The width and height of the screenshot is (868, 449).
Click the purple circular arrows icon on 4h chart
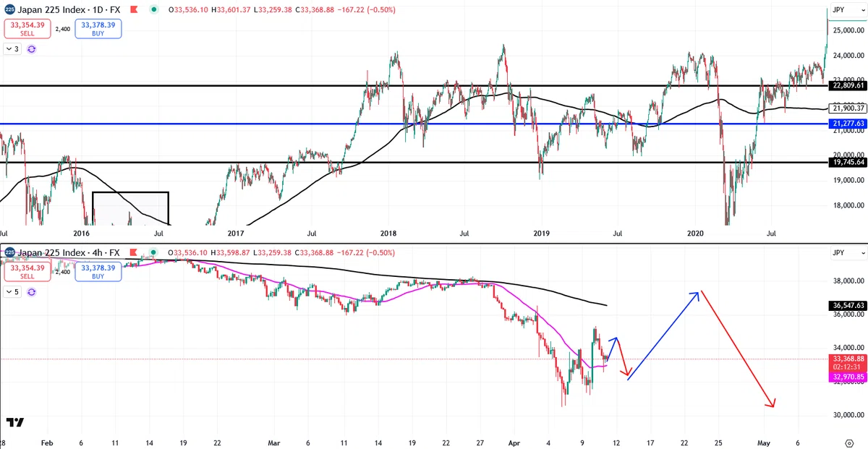[31, 292]
